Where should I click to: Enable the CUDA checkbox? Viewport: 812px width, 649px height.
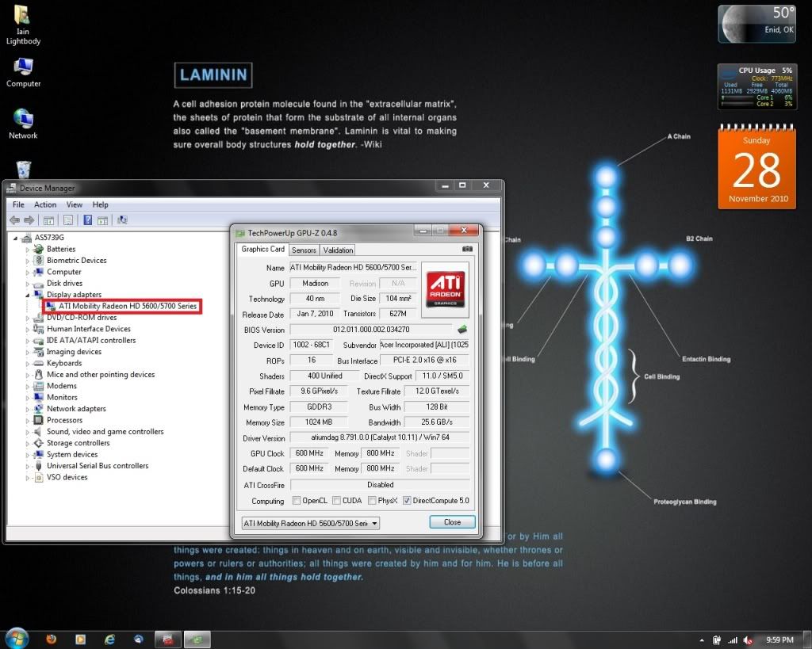(x=336, y=501)
